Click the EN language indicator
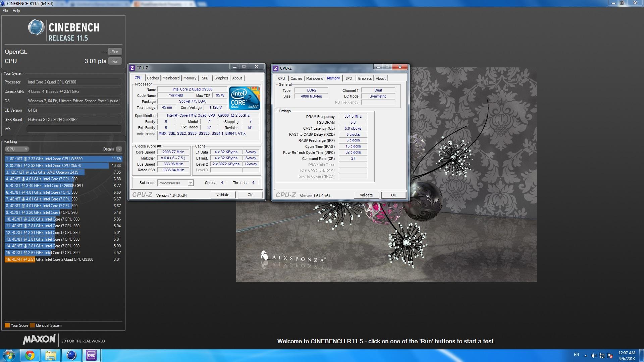The height and width of the screenshot is (362, 644). (576, 355)
